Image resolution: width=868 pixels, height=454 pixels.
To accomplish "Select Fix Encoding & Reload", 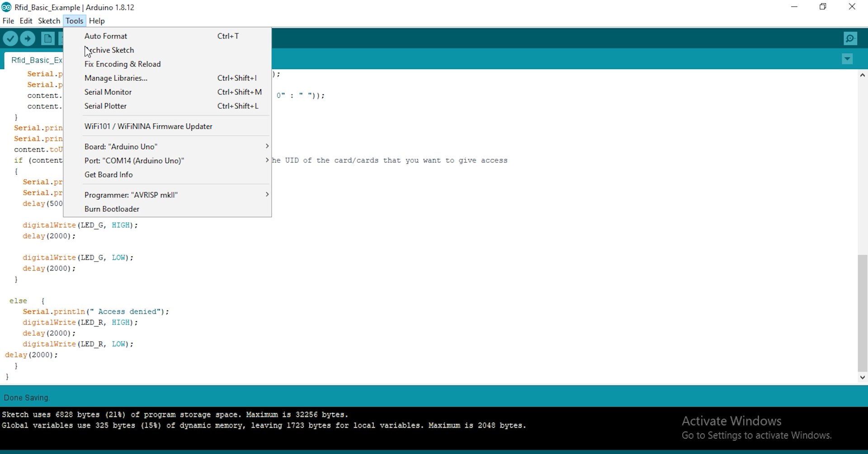I will coord(123,64).
